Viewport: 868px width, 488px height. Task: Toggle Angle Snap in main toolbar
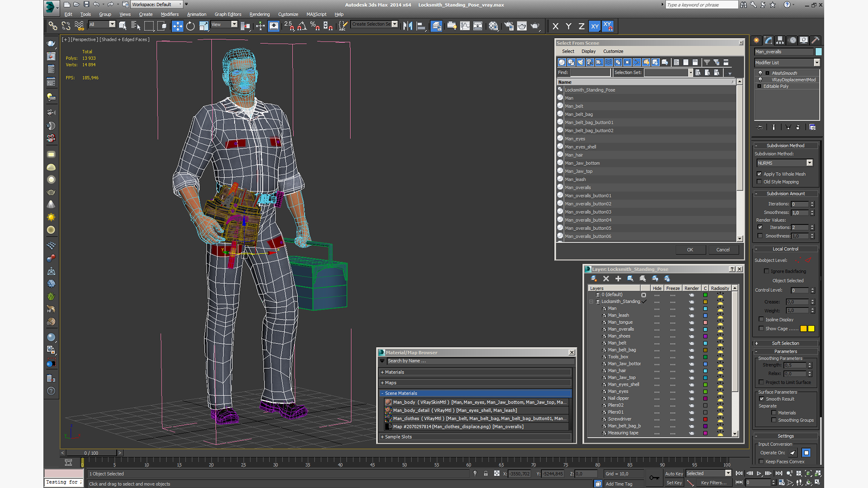coord(302,26)
